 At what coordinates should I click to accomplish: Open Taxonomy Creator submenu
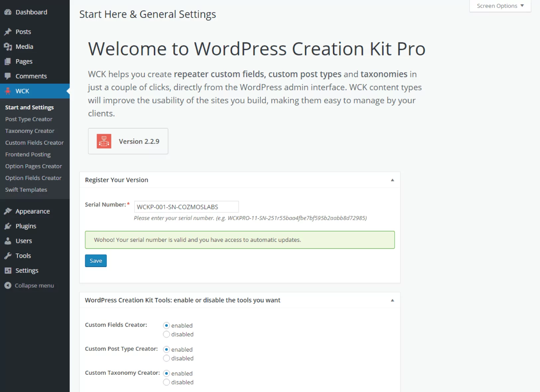click(30, 131)
